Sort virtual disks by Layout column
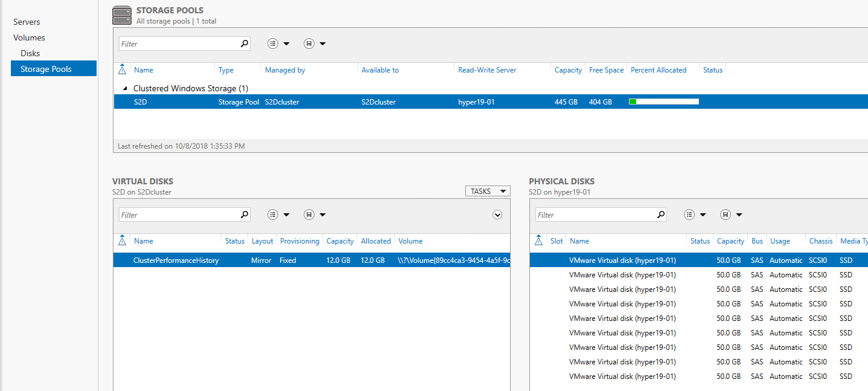Image resolution: width=868 pixels, height=391 pixels. coord(262,241)
